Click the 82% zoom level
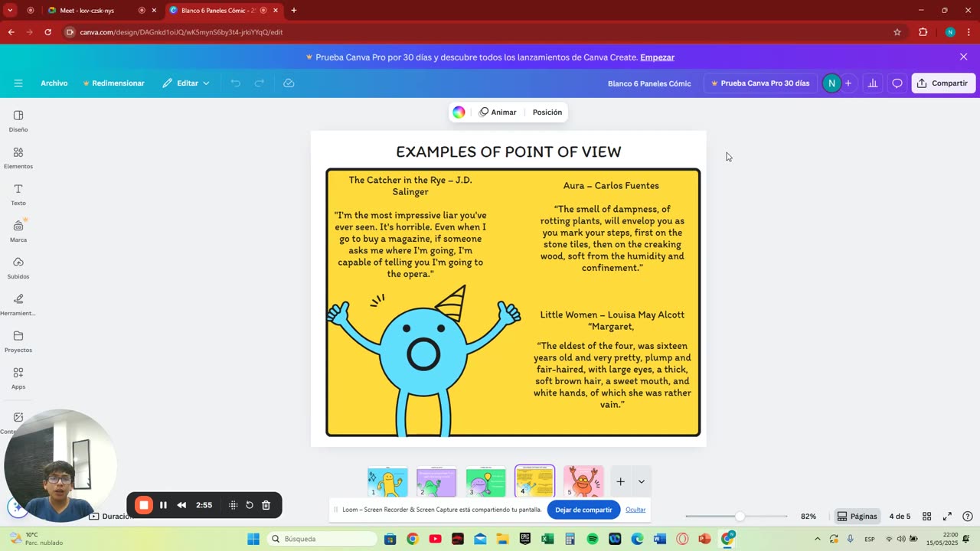This screenshot has width=980, height=551. pos(808,517)
